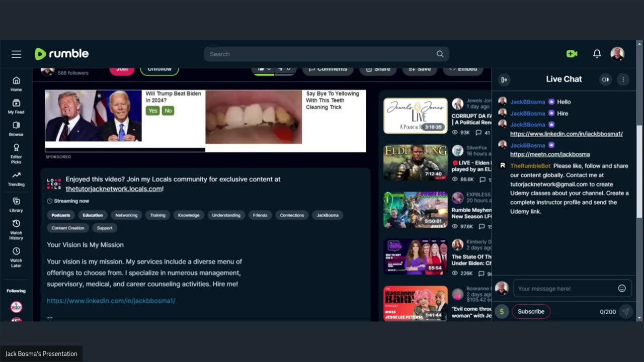Image resolution: width=644 pixels, height=362 pixels.
Task: Click Jack Bosma's Presentation label
Action: [41, 354]
